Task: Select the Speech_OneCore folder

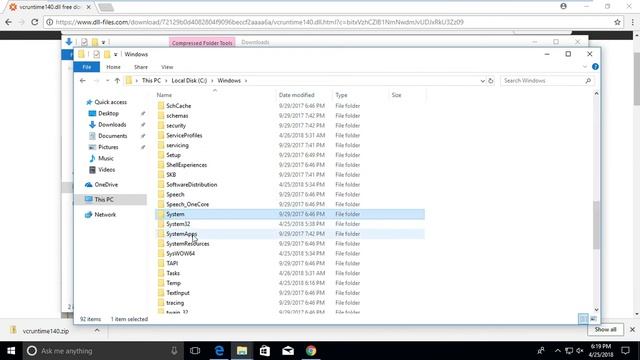Action: 187,204
